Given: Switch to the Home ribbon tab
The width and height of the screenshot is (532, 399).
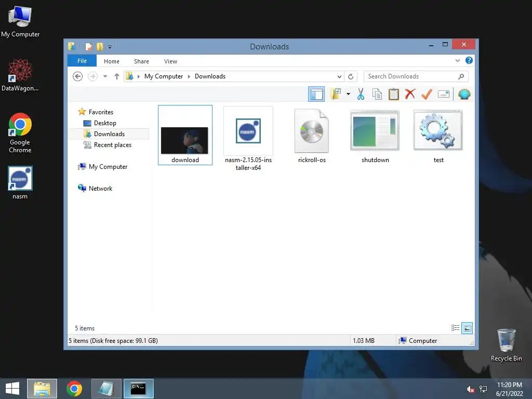Looking at the screenshot, I should point(112,61).
